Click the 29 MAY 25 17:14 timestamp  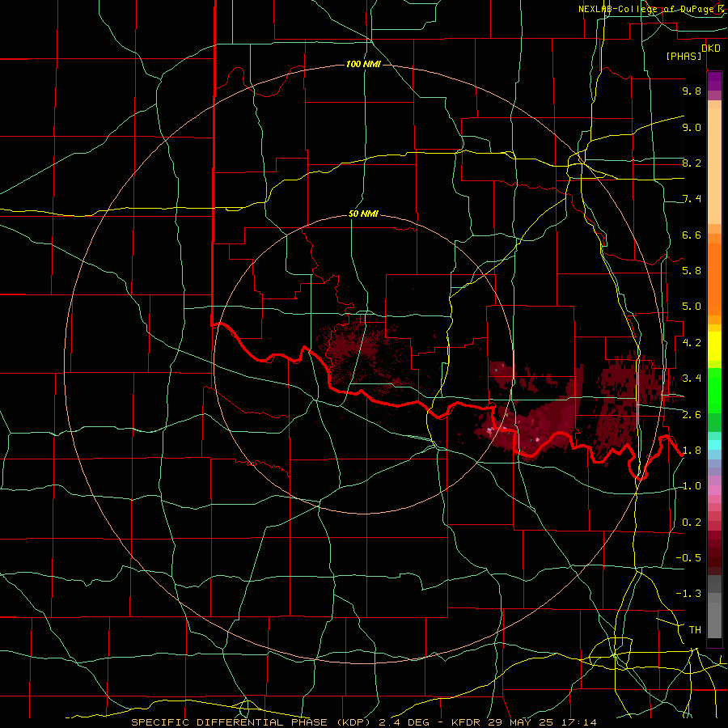click(543, 722)
